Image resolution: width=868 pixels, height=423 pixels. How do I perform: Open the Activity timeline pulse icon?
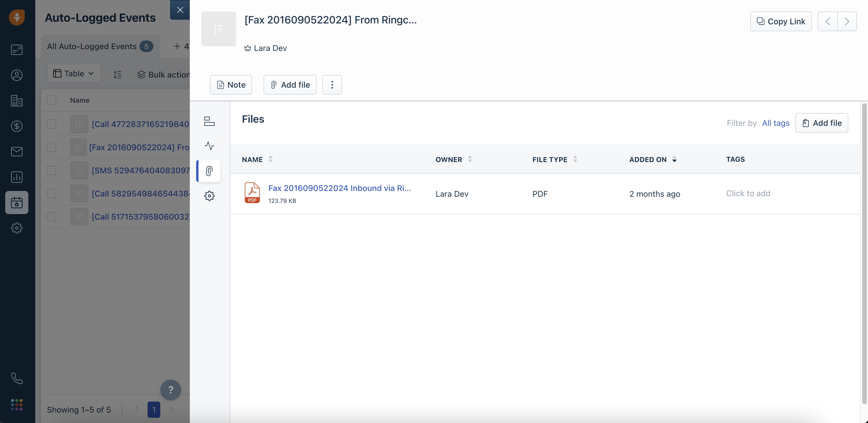coord(209,146)
